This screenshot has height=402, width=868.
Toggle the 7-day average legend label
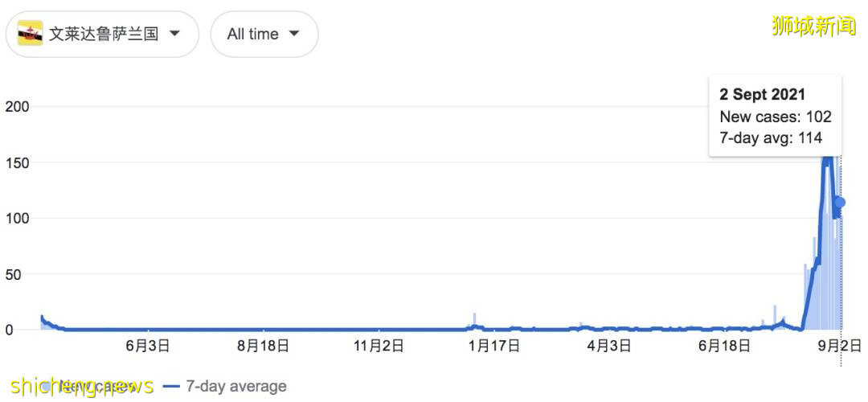(x=235, y=387)
